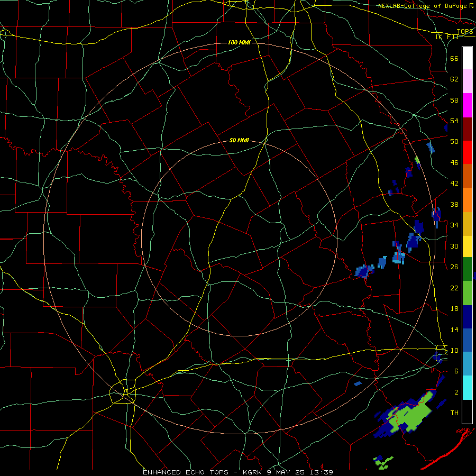Click the "TH" legend label
Screen dimensions: 476x476
tap(454, 413)
